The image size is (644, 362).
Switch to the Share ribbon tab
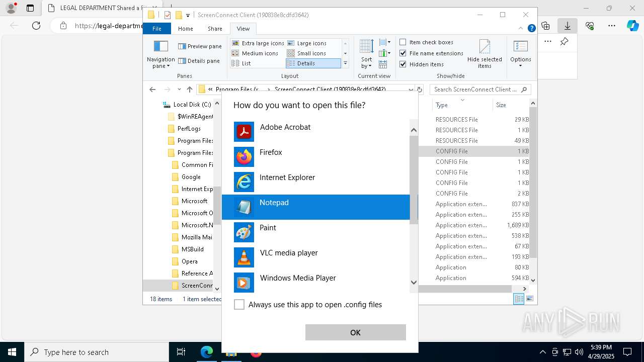(215, 29)
